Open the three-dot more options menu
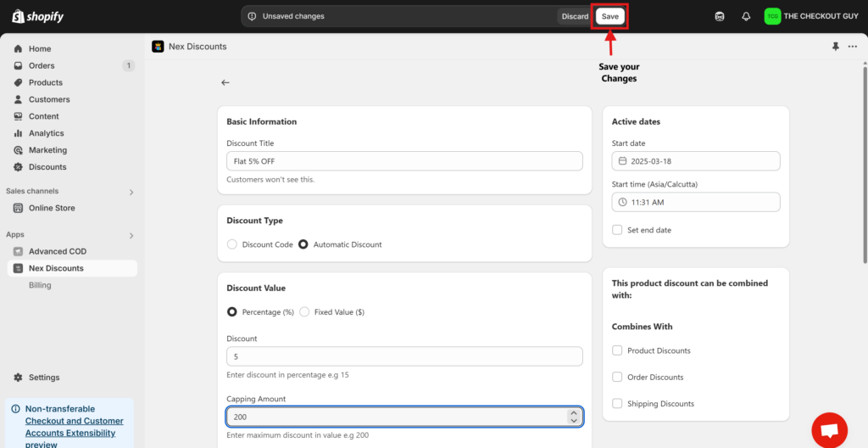 point(853,47)
